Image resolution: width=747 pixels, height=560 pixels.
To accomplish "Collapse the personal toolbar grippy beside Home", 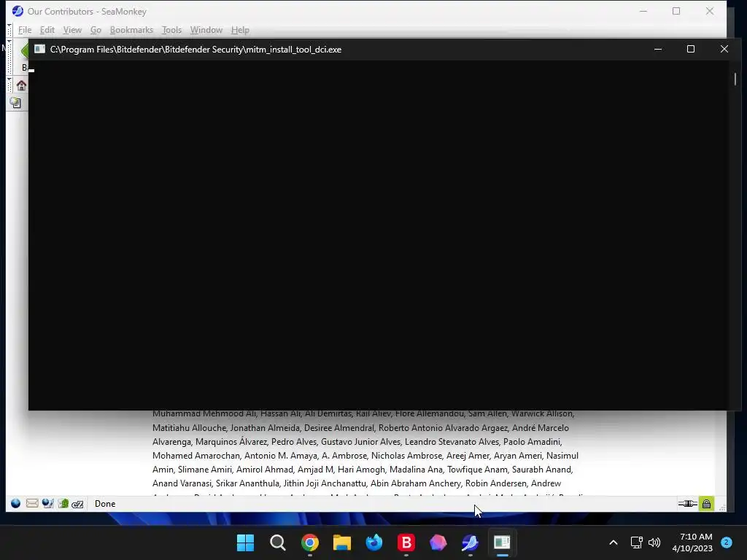I will point(9,85).
